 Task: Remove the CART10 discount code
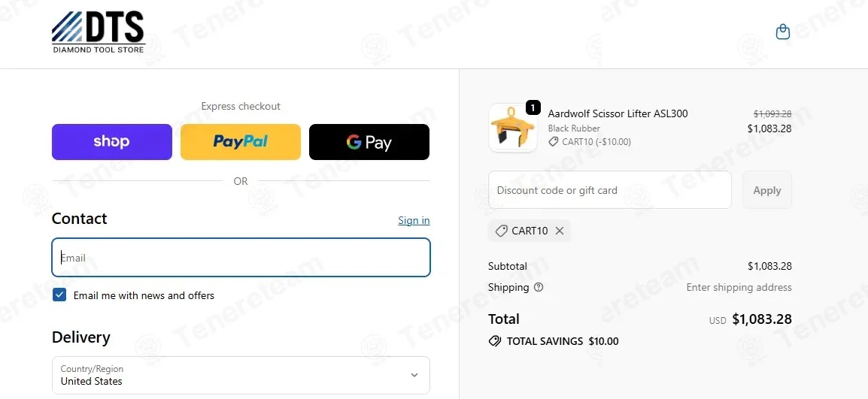click(x=560, y=231)
